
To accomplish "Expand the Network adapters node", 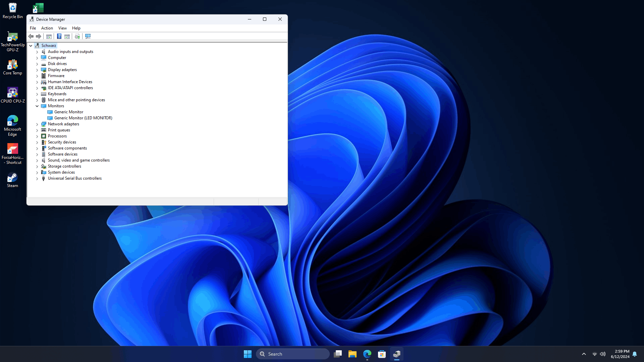I will 37,124.
